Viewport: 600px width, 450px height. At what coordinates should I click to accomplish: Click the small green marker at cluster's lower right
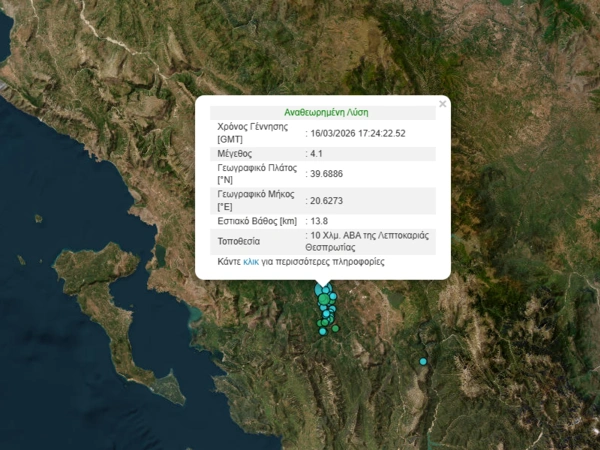pyautogui.click(x=336, y=328)
